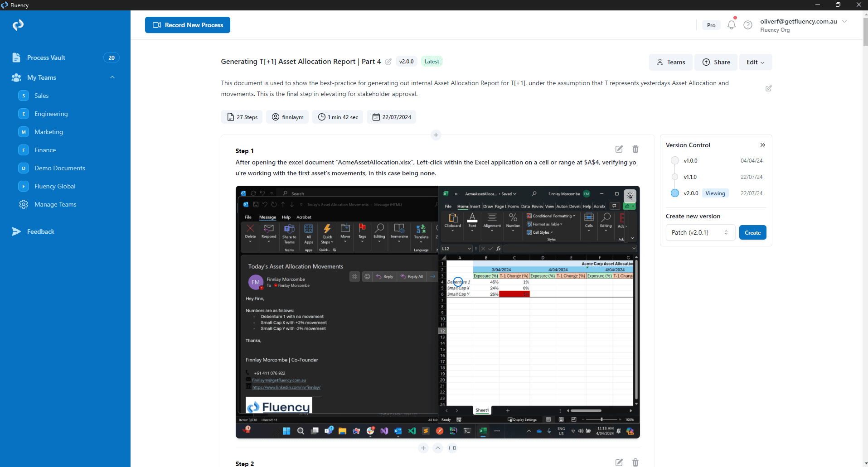
Task: Click the up chevron below Step 1
Action: tap(438, 448)
